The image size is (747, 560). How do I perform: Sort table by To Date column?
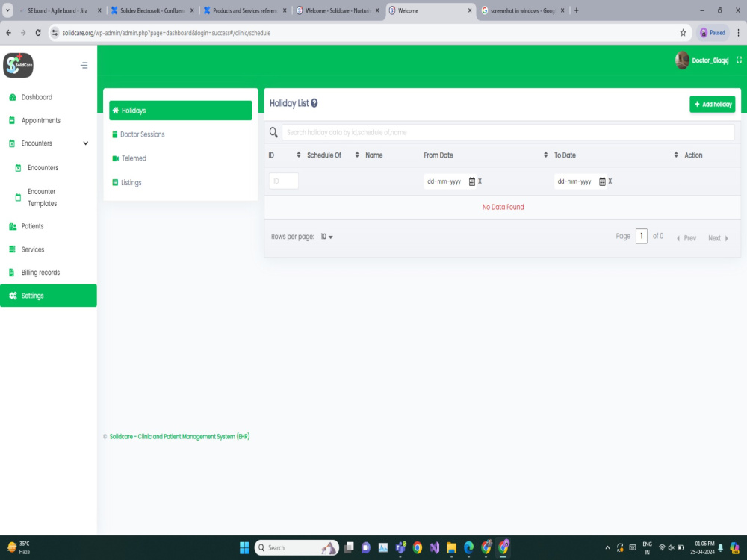[x=676, y=155]
